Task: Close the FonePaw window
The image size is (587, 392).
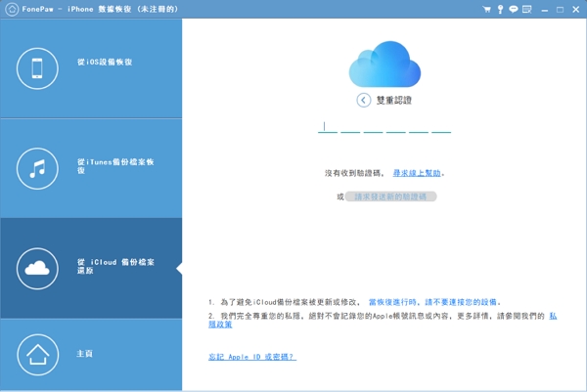Action: click(576, 10)
